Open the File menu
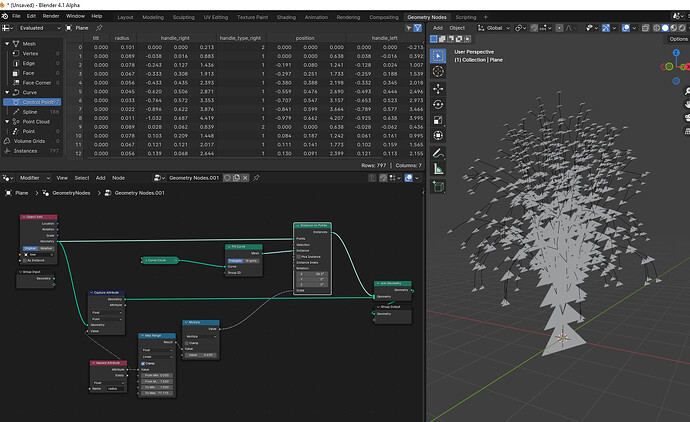The width and height of the screenshot is (690, 422). pos(16,16)
